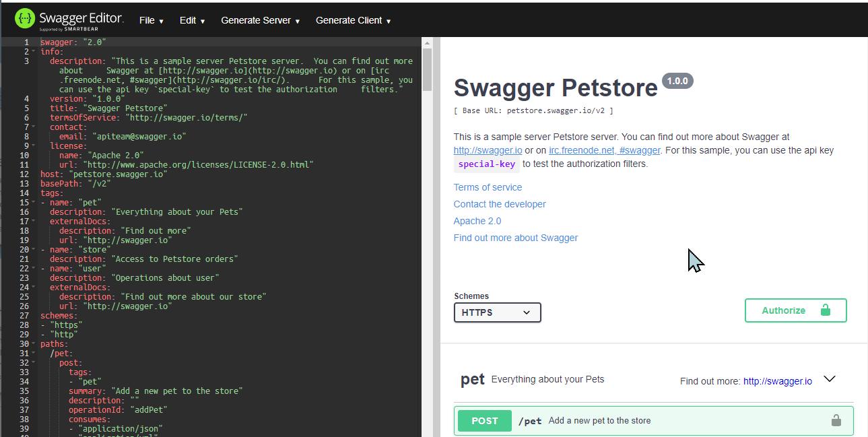Collapse the pet section with chevron arrow
The height and width of the screenshot is (437, 868).
coord(830,379)
